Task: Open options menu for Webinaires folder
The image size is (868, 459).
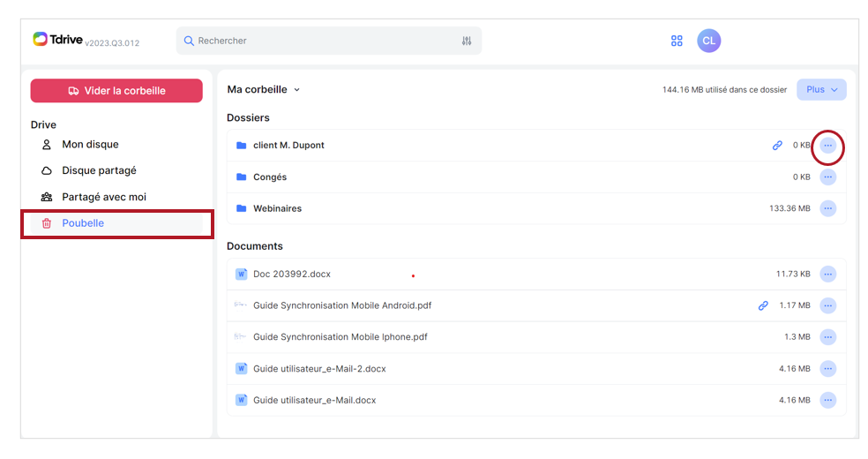Action: point(827,208)
